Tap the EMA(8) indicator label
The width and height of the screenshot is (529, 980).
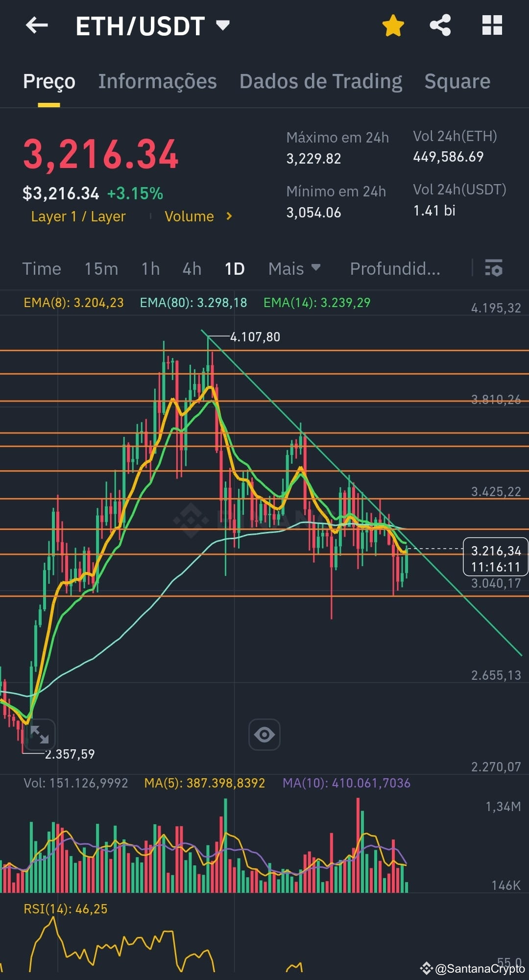click(x=73, y=303)
